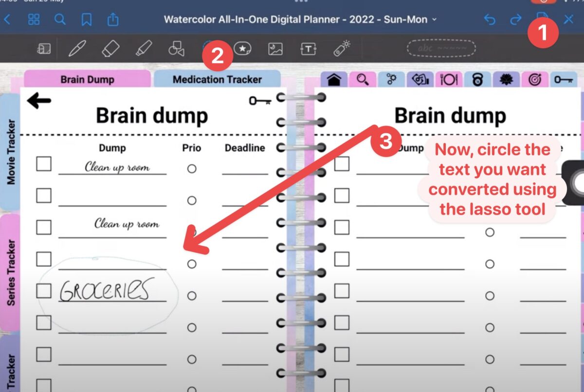This screenshot has height=392, width=584.
Task: Check the first row box on right page
Action: pyautogui.click(x=342, y=164)
